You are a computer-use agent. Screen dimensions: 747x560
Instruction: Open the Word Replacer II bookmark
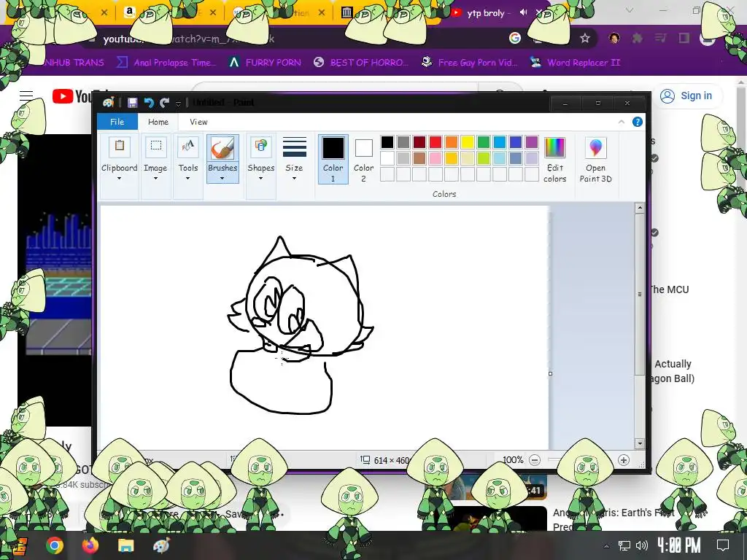(x=576, y=63)
